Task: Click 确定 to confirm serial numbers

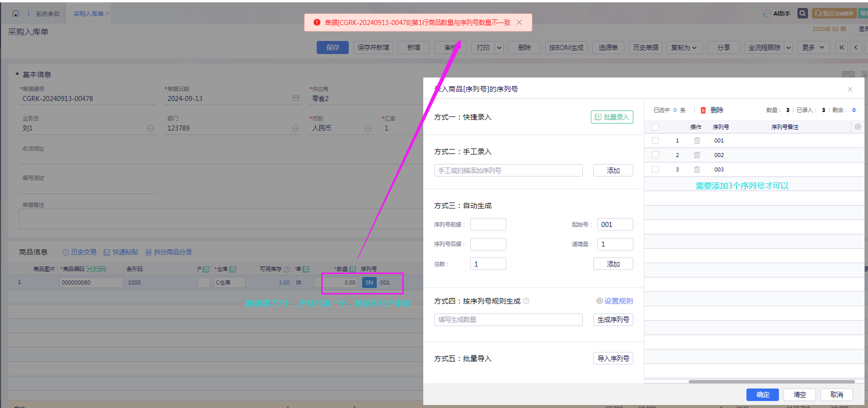Action: [x=763, y=394]
